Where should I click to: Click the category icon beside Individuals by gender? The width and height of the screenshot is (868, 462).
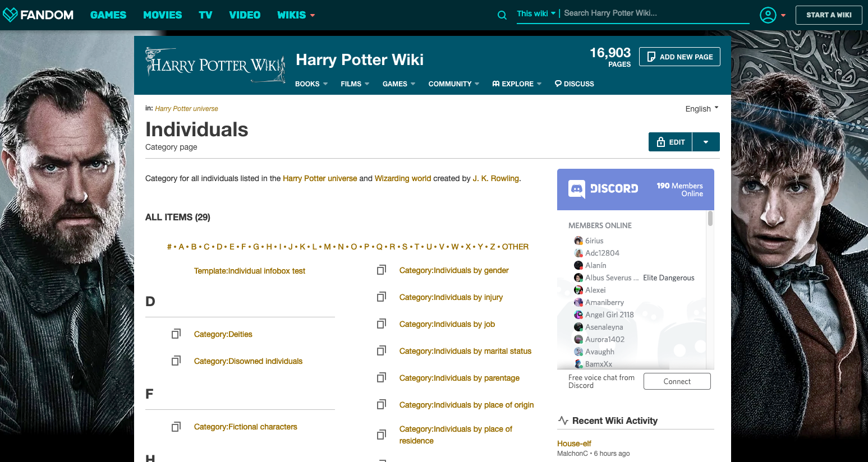(x=382, y=270)
